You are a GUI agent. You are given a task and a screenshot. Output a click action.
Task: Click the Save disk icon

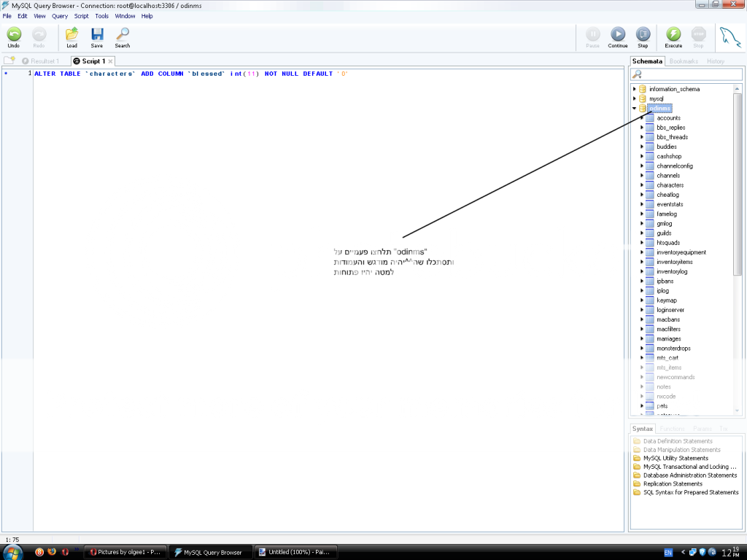97,34
